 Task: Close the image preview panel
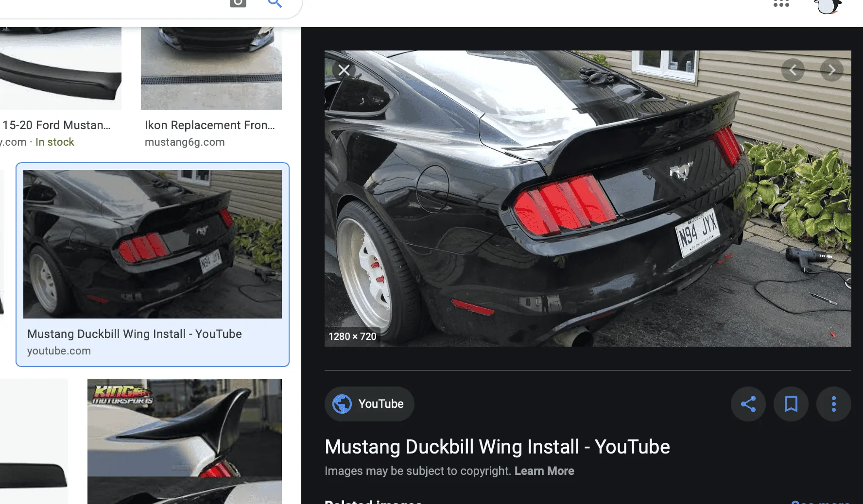(x=344, y=70)
